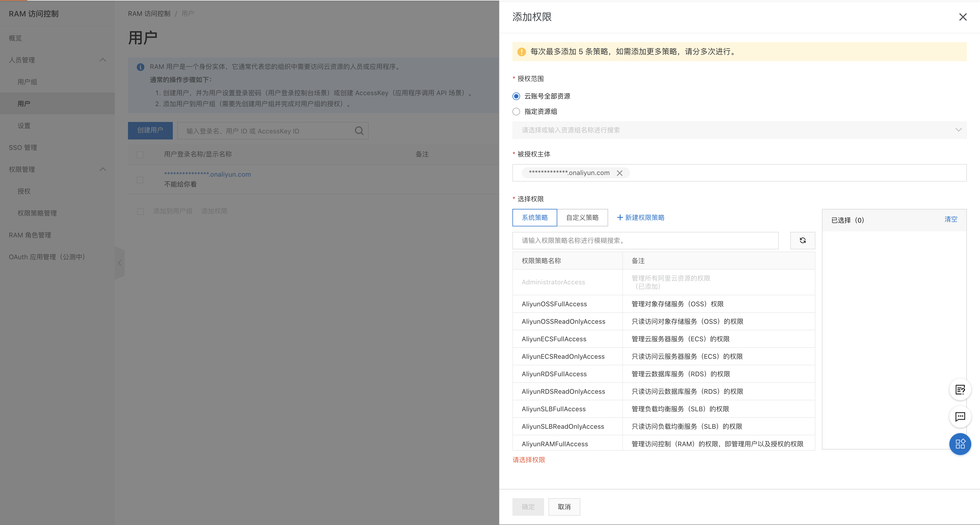Close the 添加权限 panel with the X
Image resolution: width=980 pixels, height=525 pixels.
[962, 17]
